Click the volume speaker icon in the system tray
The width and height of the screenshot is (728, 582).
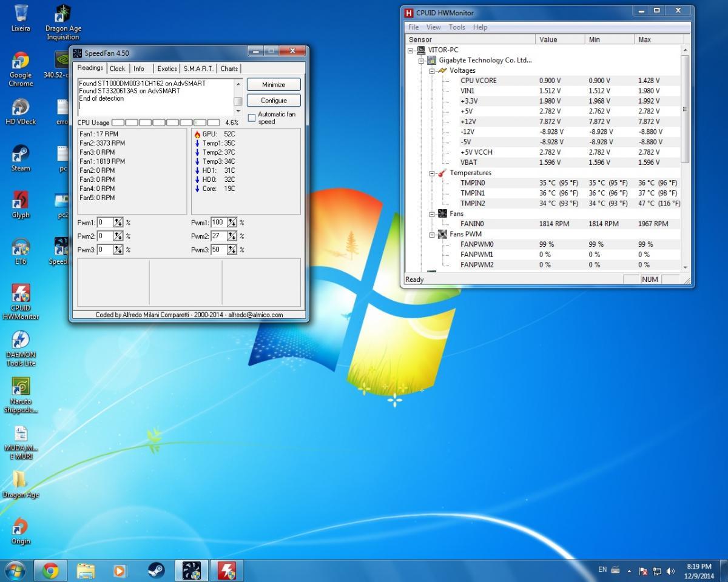click(670, 571)
